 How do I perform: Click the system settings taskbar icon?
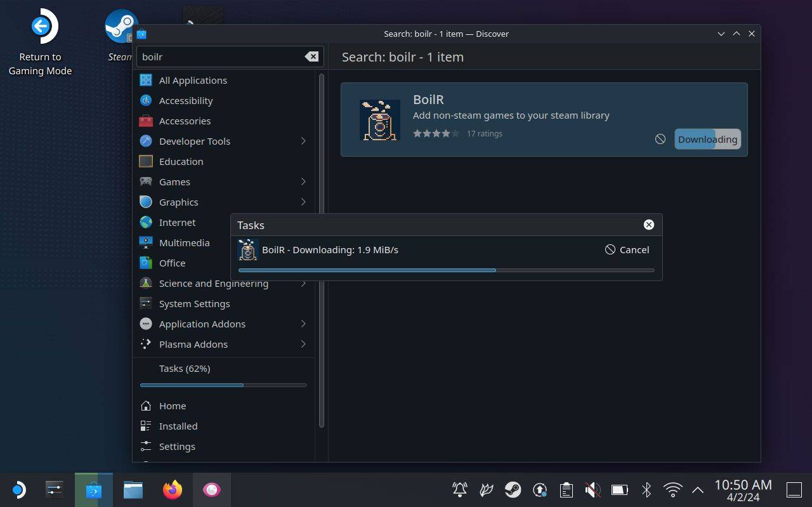click(x=55, y=489)
